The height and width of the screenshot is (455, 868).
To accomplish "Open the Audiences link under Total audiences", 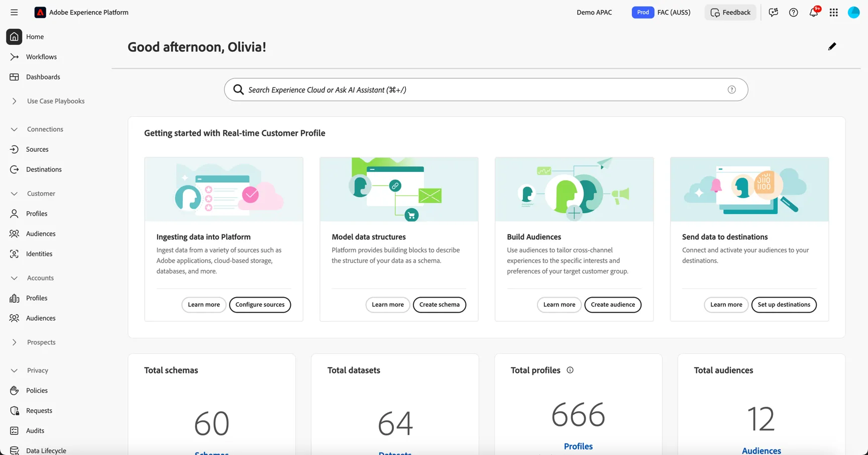I will [x=762, y=450].
